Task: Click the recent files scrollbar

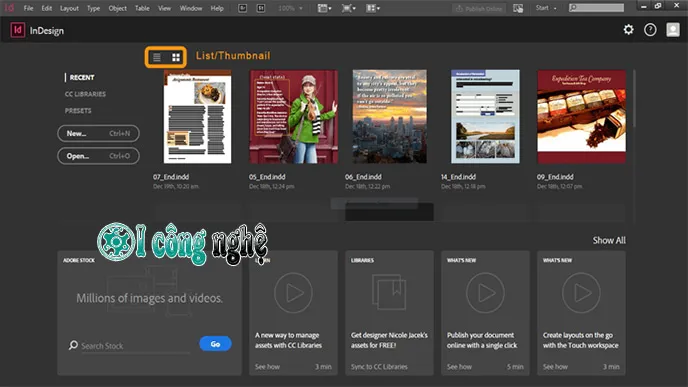Action: tap(634, 99)
